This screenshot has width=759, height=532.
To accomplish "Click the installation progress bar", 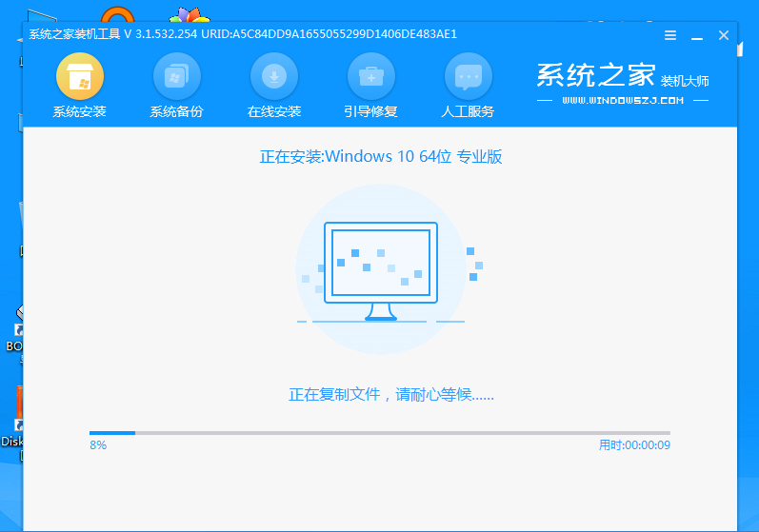I will 379,432.
